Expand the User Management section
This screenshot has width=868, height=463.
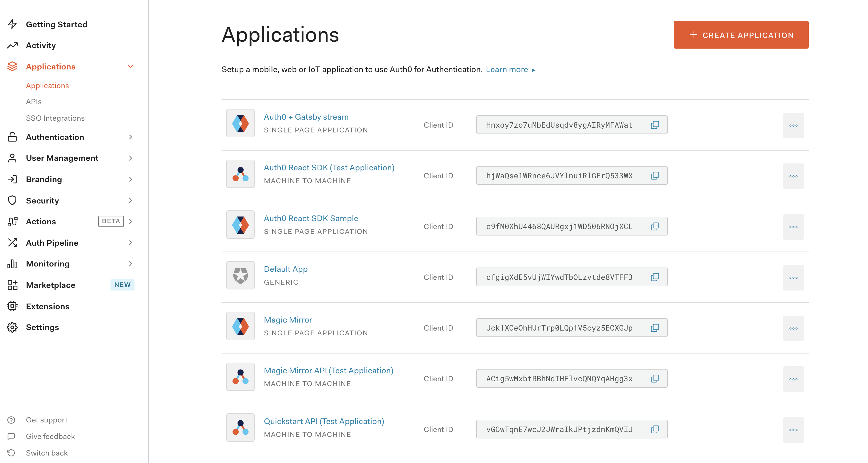pos(131,158)
